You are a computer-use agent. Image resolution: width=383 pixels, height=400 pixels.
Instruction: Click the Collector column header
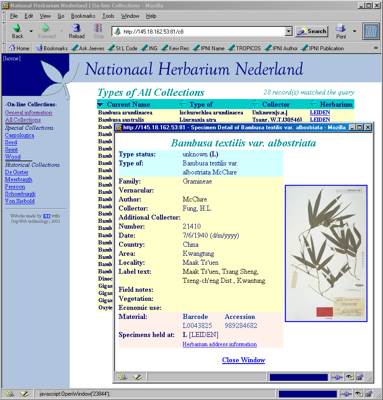coord(275,105)
